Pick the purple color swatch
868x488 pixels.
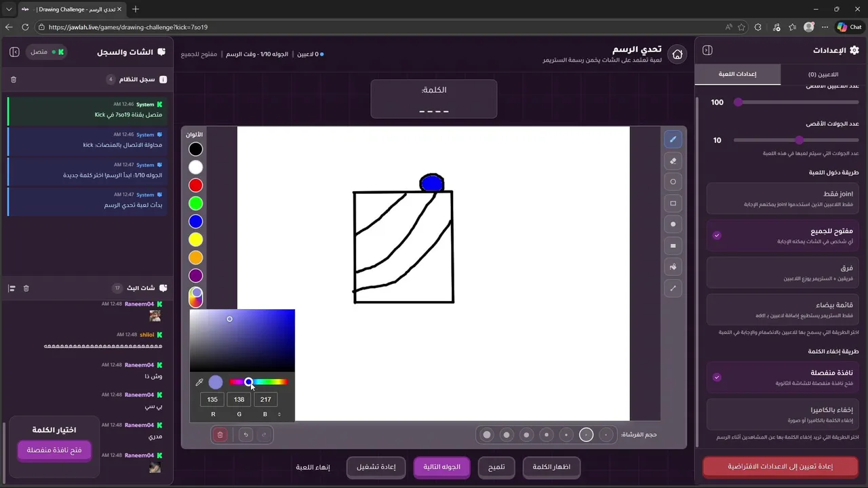pos(195,276)
